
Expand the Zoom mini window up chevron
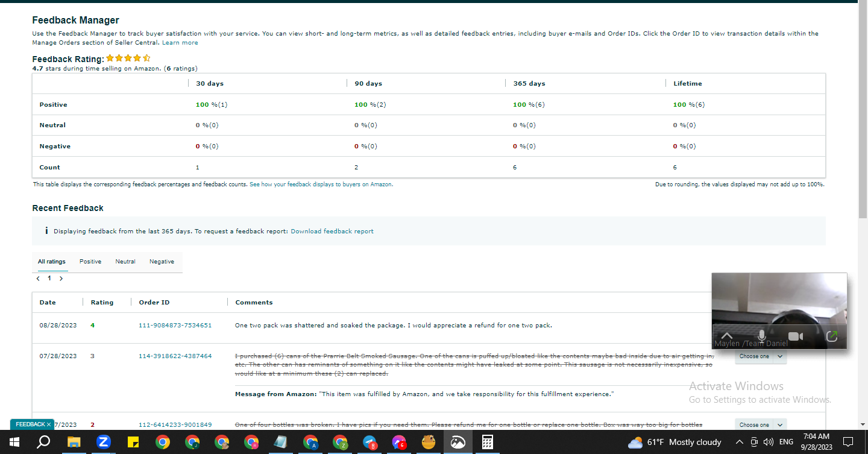[x=726, y=336]
